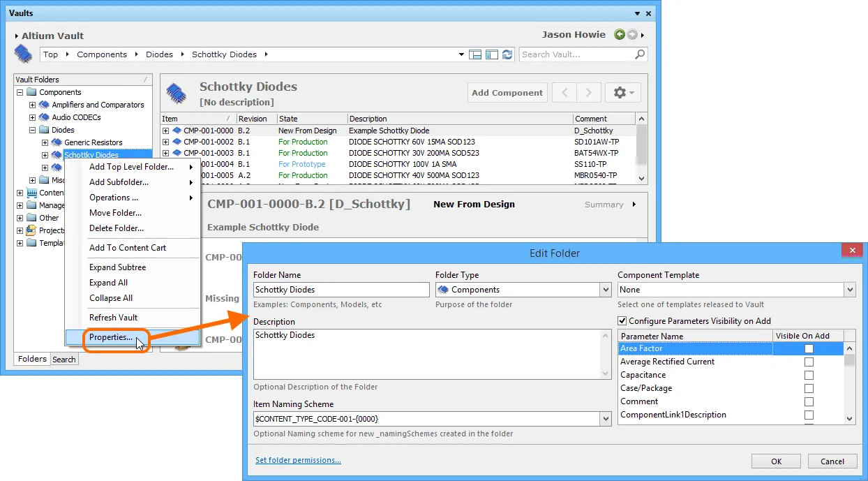Click the Schottky Diodes folder icon in tree
The width and height of the screenshot is (868, 481).
coord(57,155)
